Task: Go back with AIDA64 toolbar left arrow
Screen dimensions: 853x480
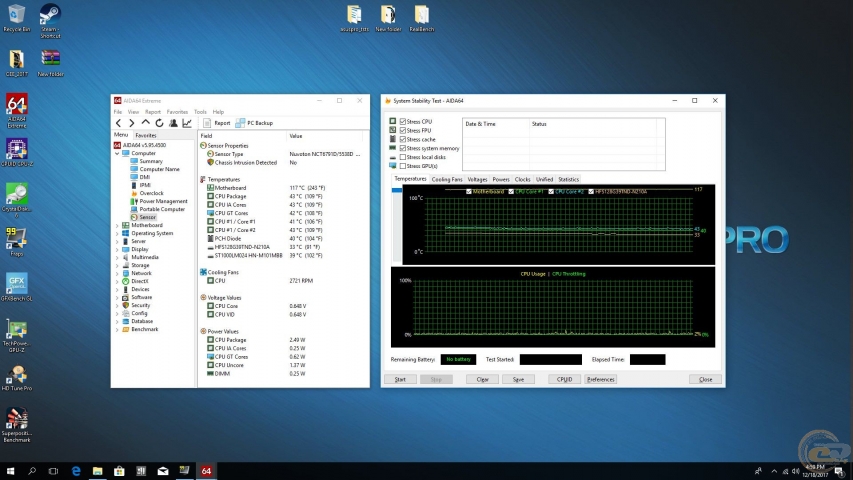Action: point(119,123)
